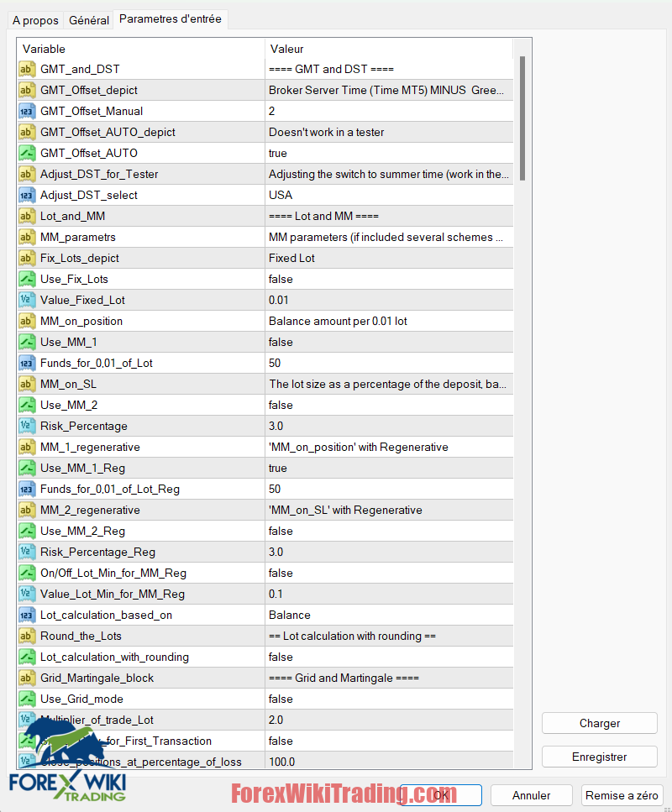Click the string icon beside GMT_and_DST
672x812 pixels.
pos(27,69)
